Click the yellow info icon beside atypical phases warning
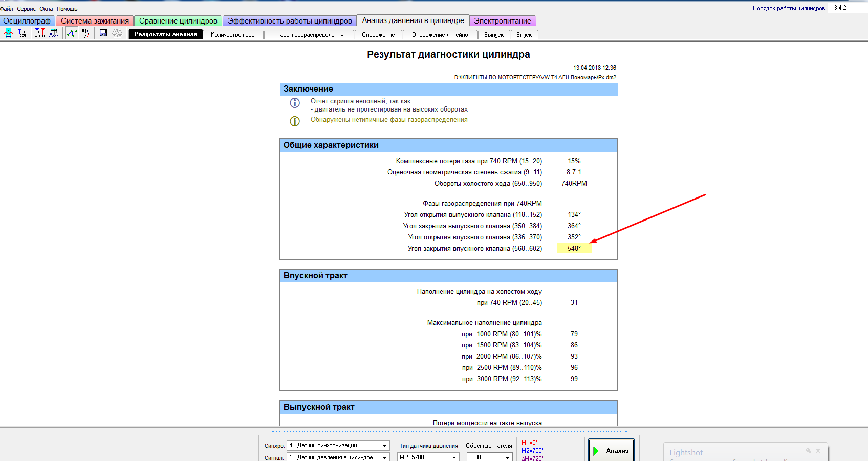Screen dimensions: 868x461 pyautogui.click(x=295, y=121)
